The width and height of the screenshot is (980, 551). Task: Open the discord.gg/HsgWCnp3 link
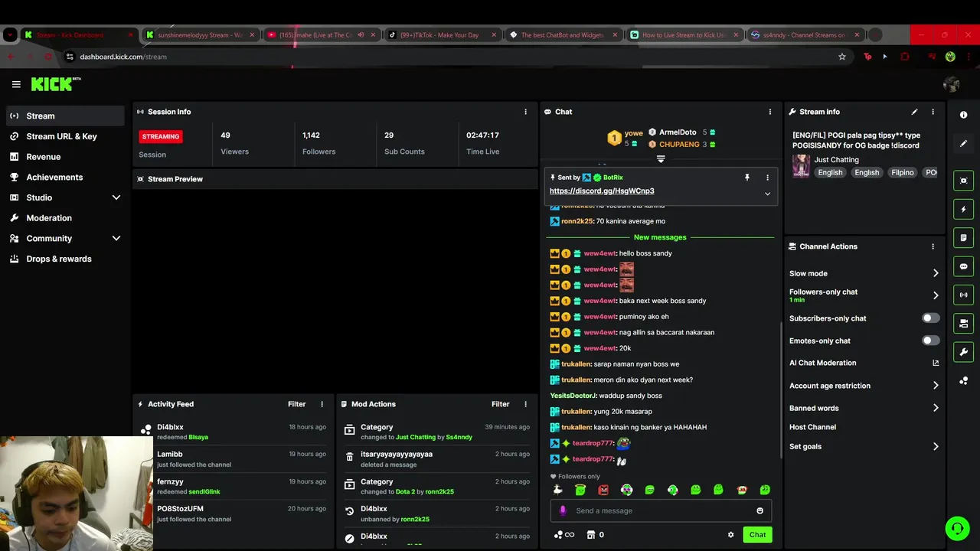[x=602, y=191]
